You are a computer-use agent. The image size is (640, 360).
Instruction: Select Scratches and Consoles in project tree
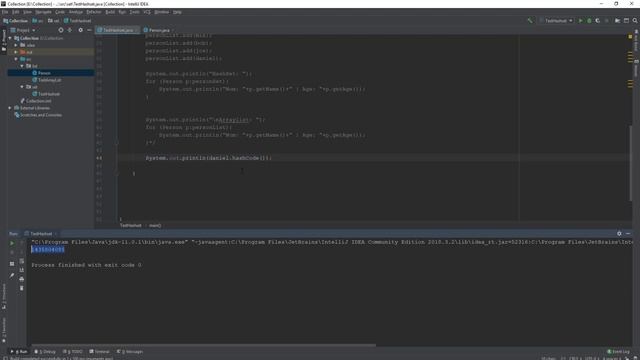point(41,115)
